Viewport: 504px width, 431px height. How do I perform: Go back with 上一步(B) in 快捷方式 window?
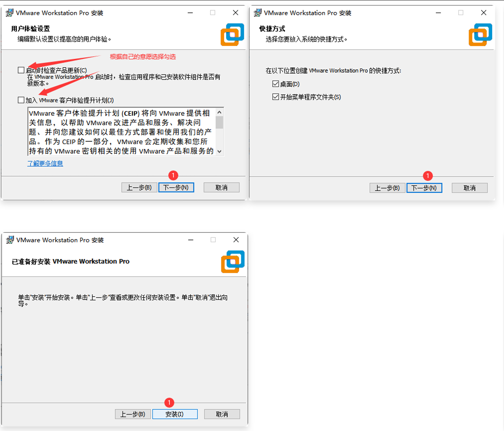tap(387, 188)
